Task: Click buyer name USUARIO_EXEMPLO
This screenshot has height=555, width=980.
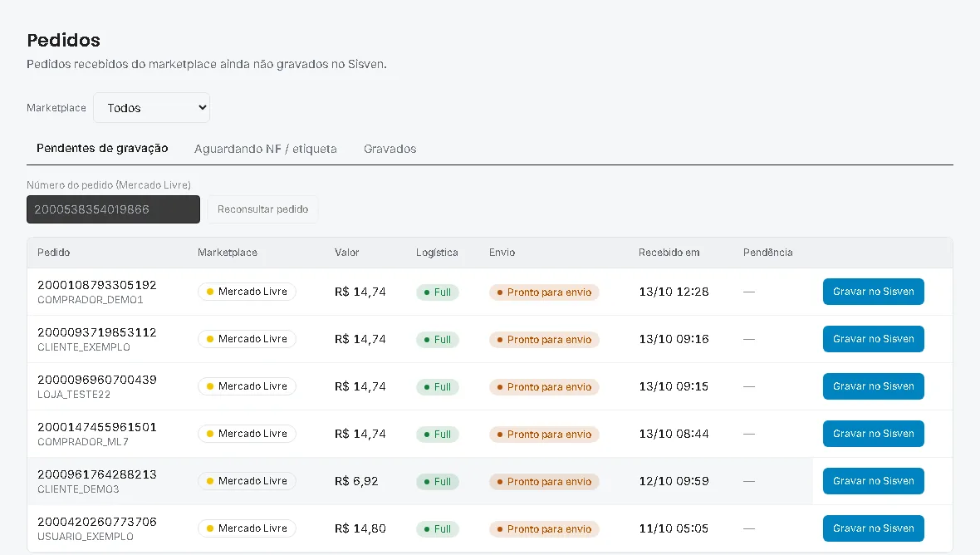Action: (x=86, y=537)
